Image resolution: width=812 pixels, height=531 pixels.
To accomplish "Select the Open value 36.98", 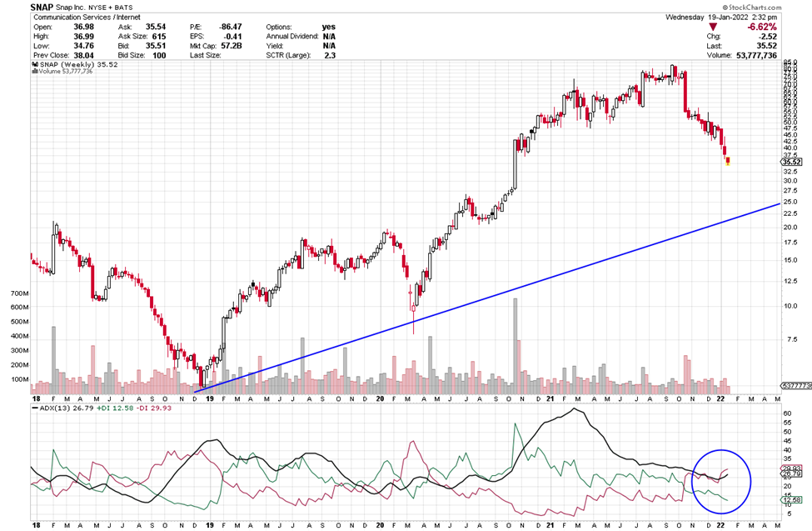I will 83,27.
